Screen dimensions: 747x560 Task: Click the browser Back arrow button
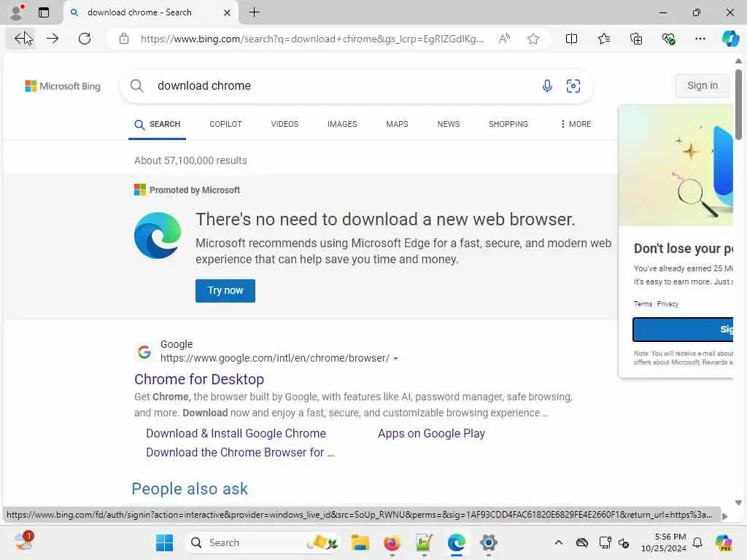21,39
